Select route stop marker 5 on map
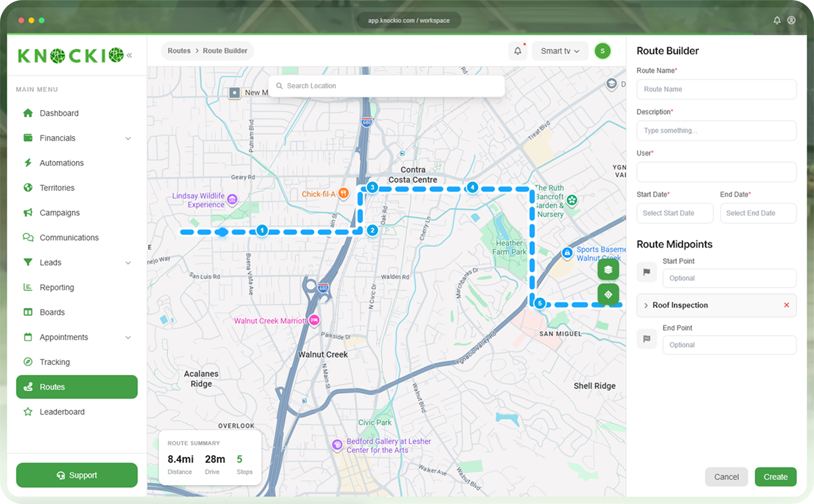The height and width of the screenshot is (504, 814). (539, 303)
